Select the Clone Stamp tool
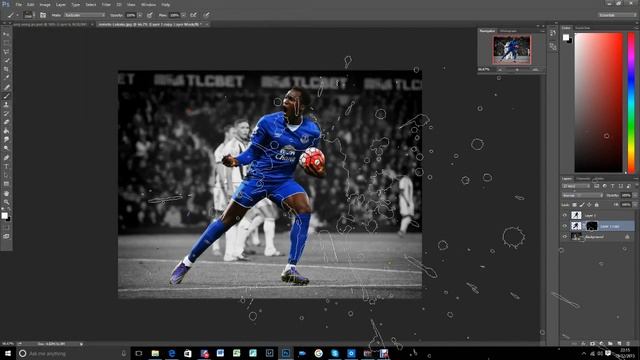 pyautogui.click(x=6, y=104)
